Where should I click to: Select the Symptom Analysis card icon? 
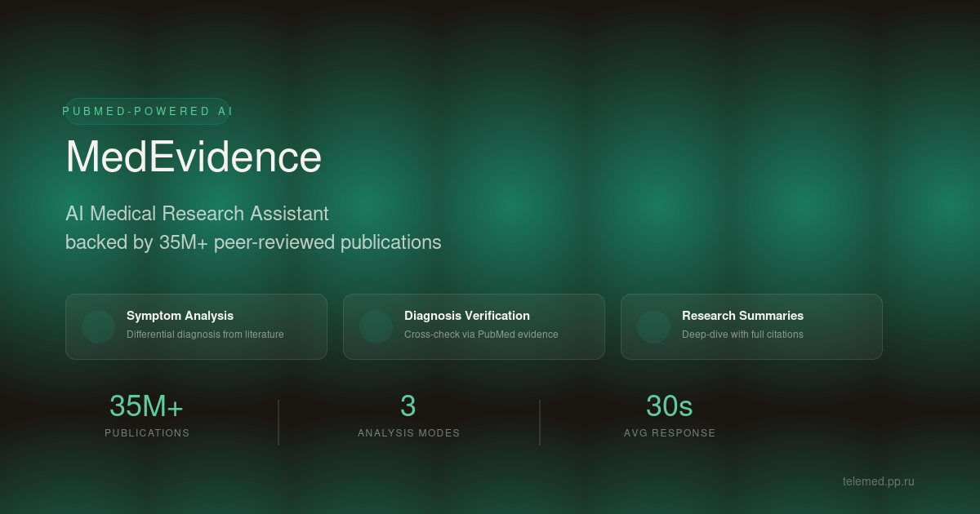[98, 326]
